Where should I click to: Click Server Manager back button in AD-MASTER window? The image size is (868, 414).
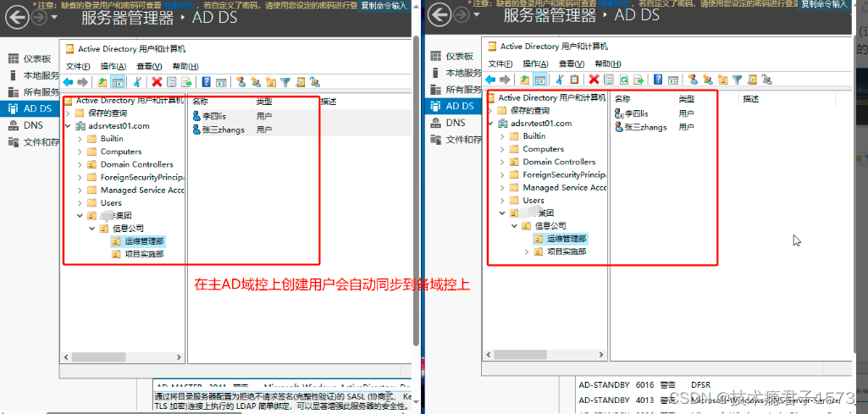(x=17, y=17)
